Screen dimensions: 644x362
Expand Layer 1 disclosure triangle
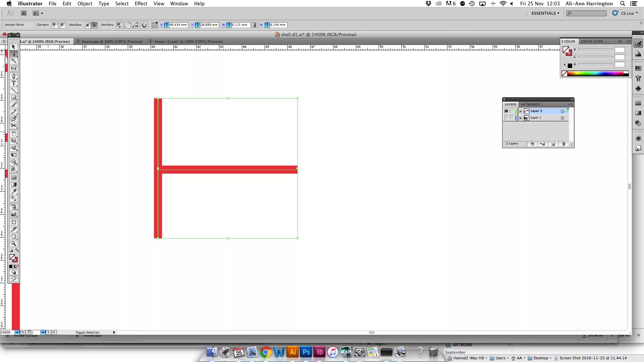(521, 118)
